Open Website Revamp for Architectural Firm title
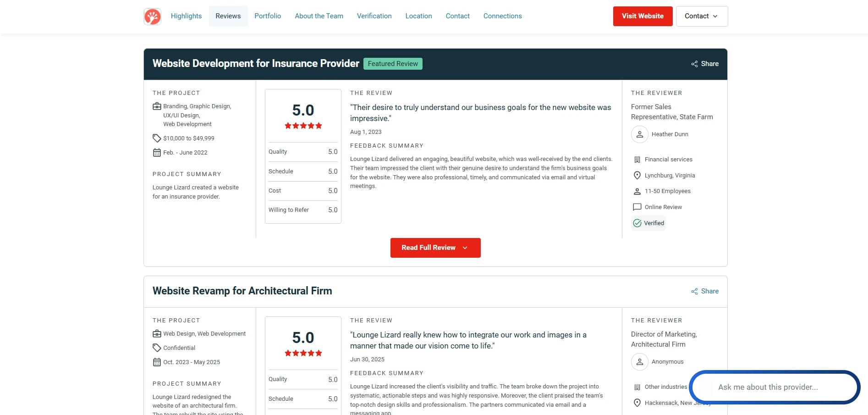 coord(242,291)
